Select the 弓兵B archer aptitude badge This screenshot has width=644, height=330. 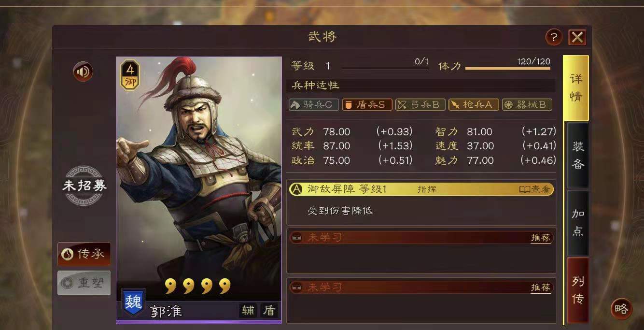(420, 104)
